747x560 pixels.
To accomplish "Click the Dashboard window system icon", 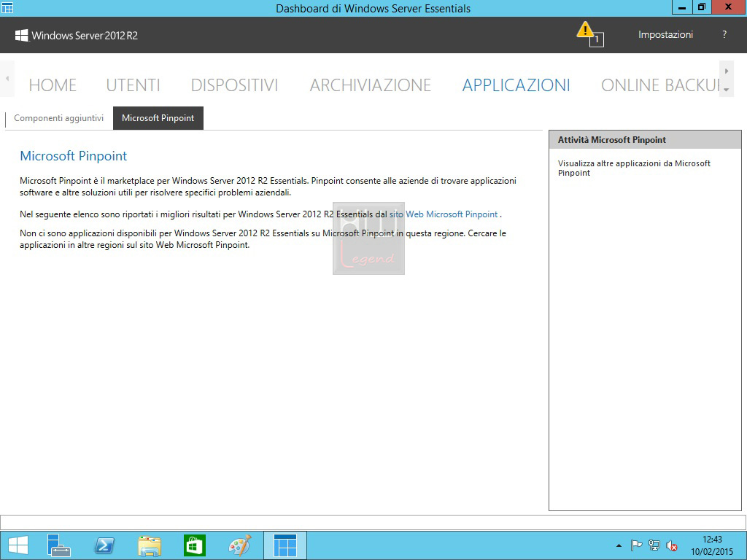I will point(7,7).
